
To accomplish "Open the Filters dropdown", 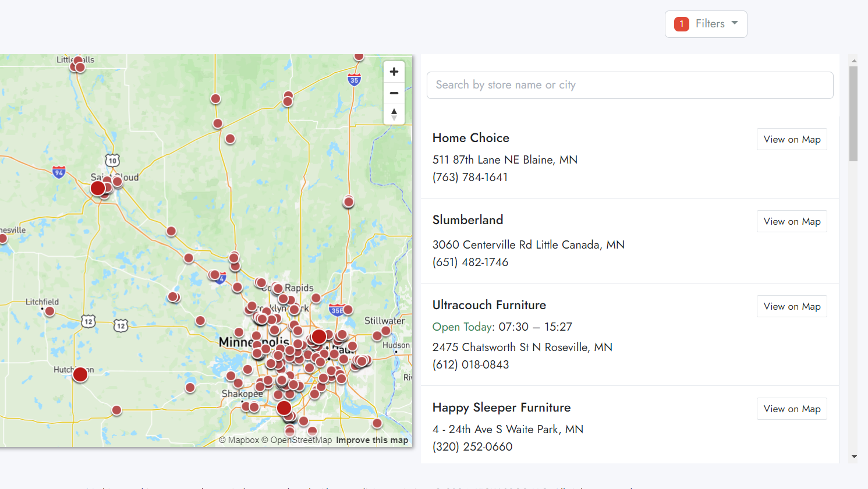I will coord(706,24).
